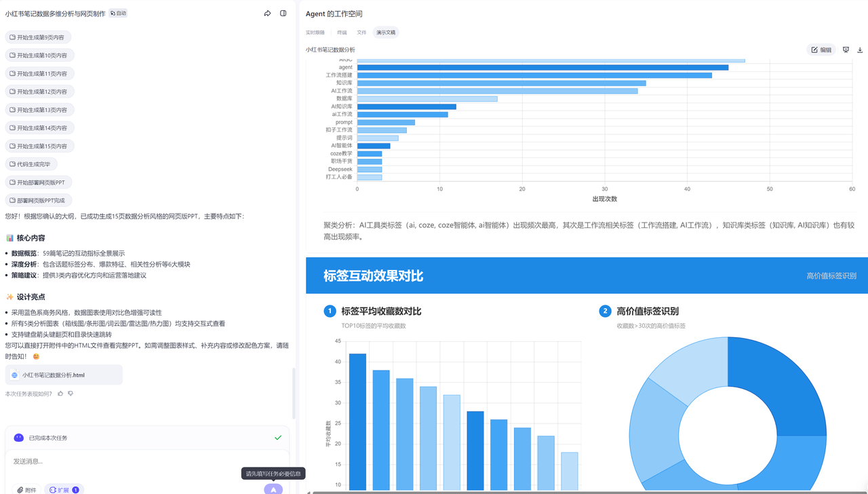Give a thumbs down rating
Image resolution: width=868 pixels, height=494 pixels.
pyautogui.click(x=71, y=394)
